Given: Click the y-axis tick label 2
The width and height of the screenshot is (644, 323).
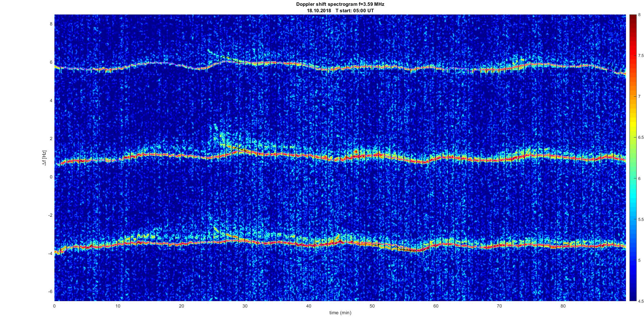Looking at the screenshot, I should [x=51, y=138].
